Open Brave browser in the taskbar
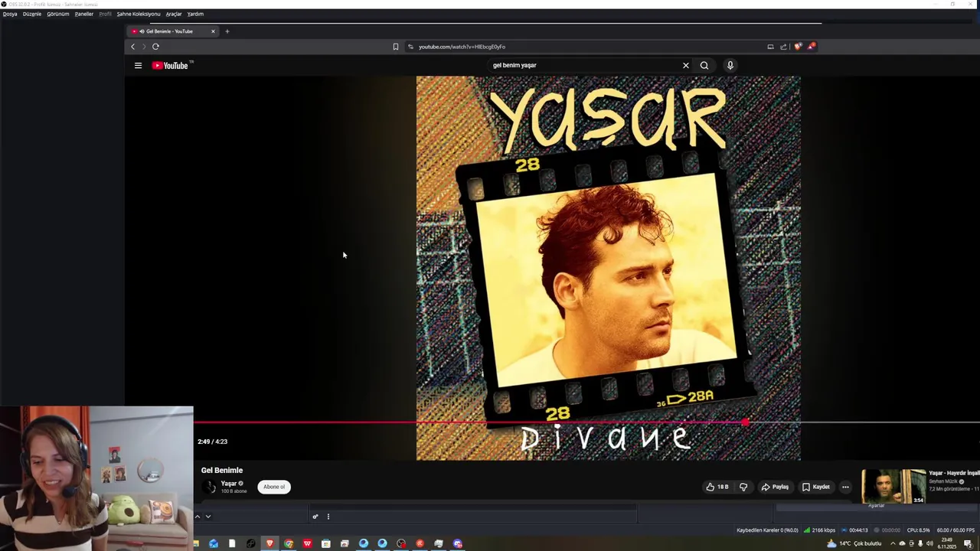 click(269, 543)
